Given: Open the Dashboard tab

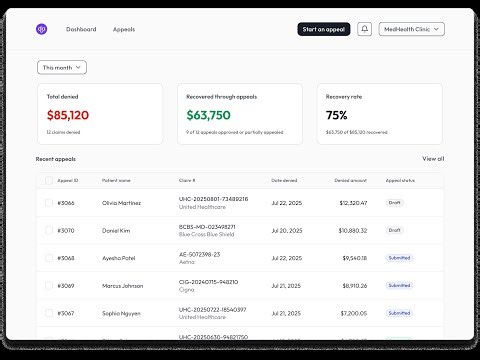Looking at the screenshot, I should [81, 29].
